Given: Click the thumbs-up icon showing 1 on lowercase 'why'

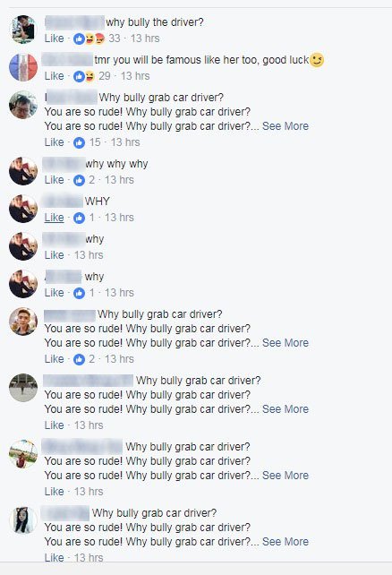Looking at the screenshot, I should (79, 293).
